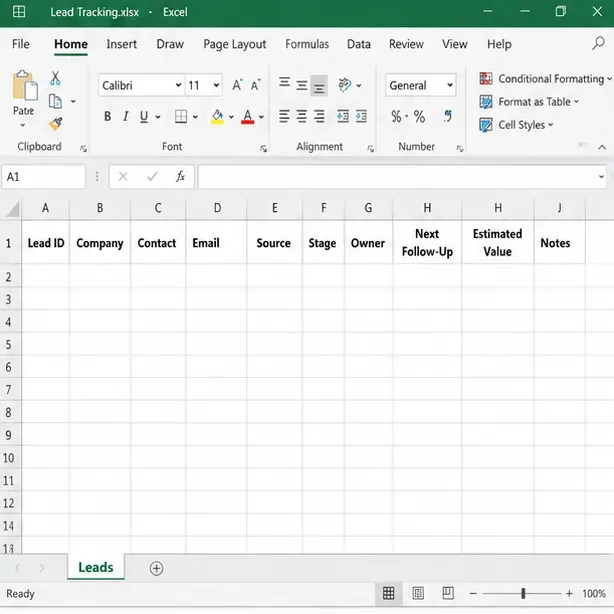614x614 pixels.
Task: Switch to the Insert tab
Action: pos(122,44)
